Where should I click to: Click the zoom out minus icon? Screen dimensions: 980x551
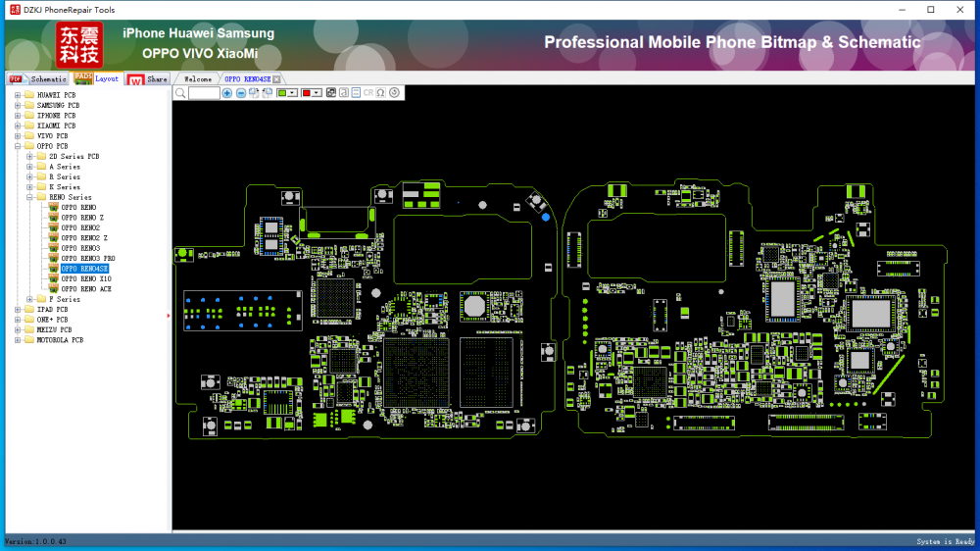tap(241, 93)
